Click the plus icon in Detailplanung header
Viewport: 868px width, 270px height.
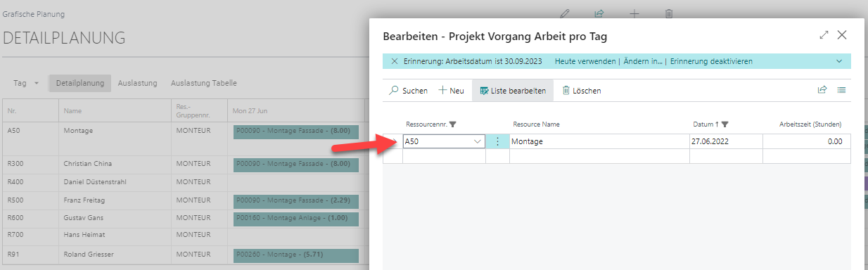634,13
